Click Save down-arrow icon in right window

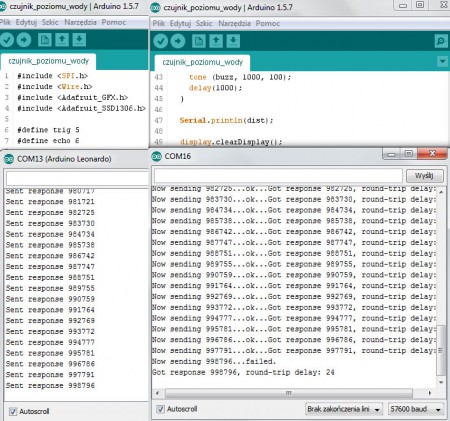233,41
